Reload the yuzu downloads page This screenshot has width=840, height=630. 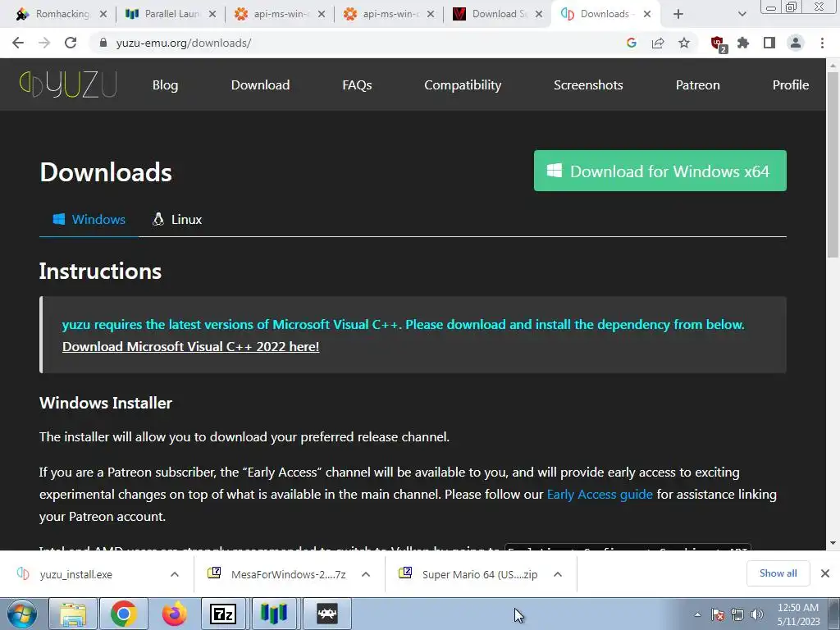(71, 43)
